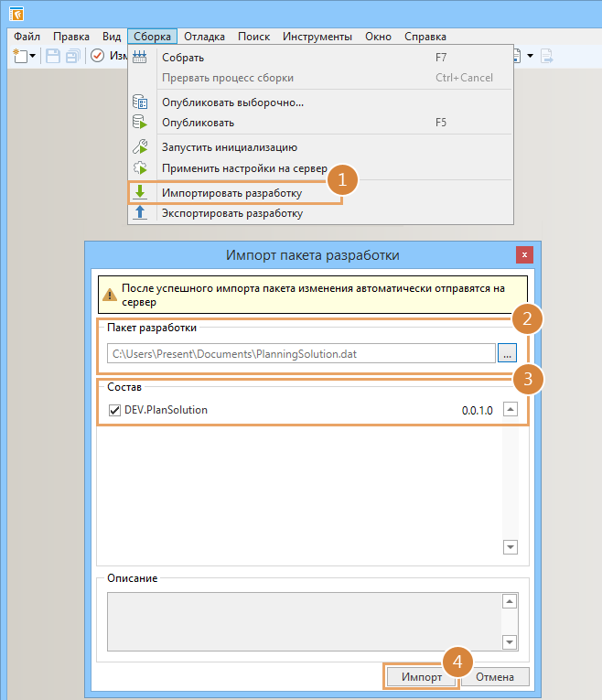The image size is (602, 700).
Task: Click the Опубликовать выборочно icon
Action: 140,102
